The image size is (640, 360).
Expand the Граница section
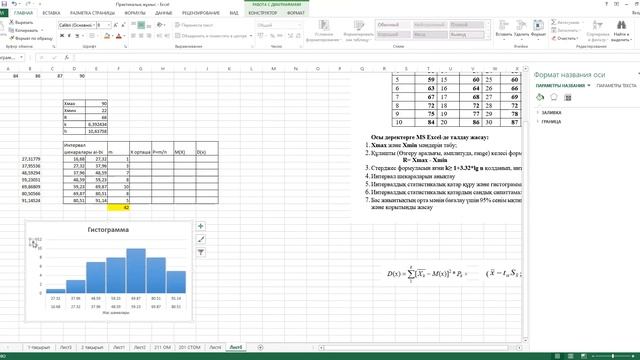[551, 122]
